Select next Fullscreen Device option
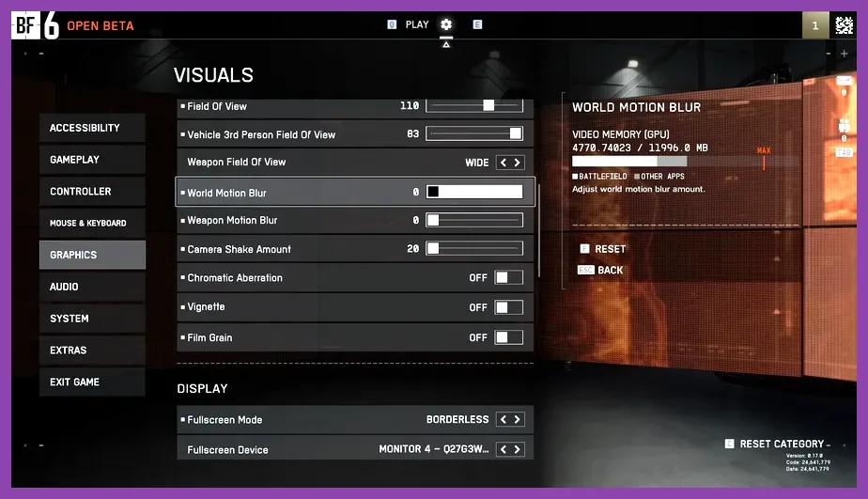Viewport: 868px width, 499px height. coord(517,449)
